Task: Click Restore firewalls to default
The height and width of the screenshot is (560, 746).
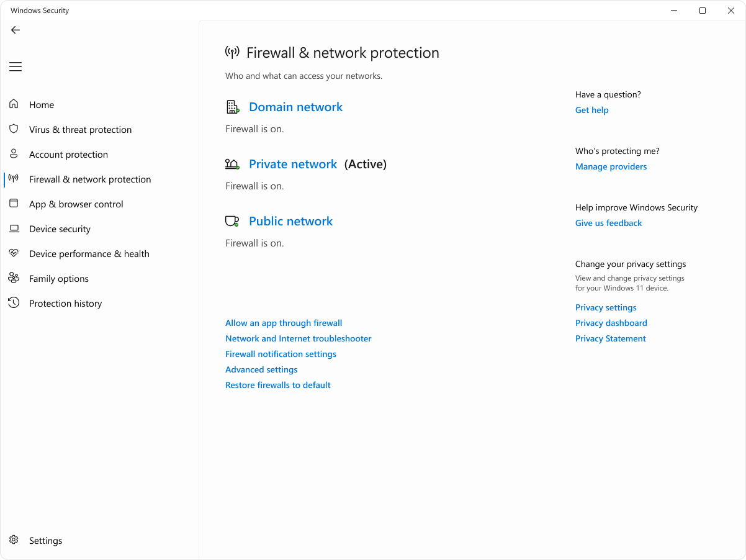Action: pos(277,385)
